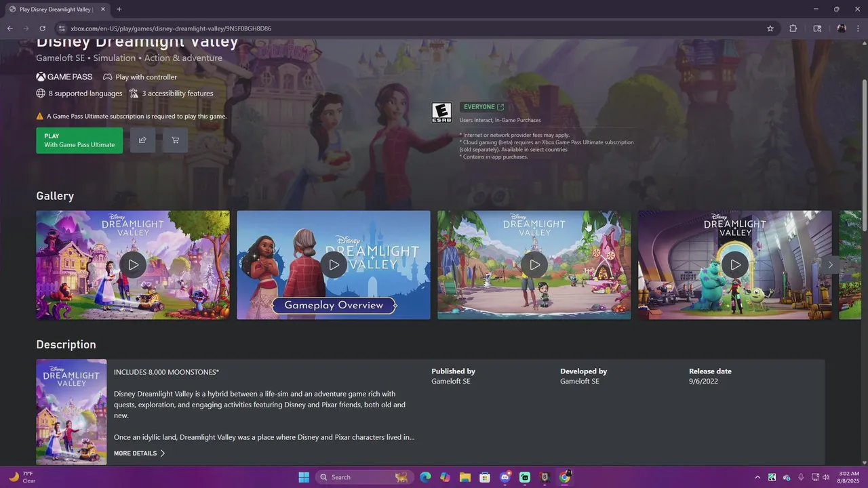The image size is (868, 488).
Task: Show hidden system tray icons chevron
Action: point(757,477)
